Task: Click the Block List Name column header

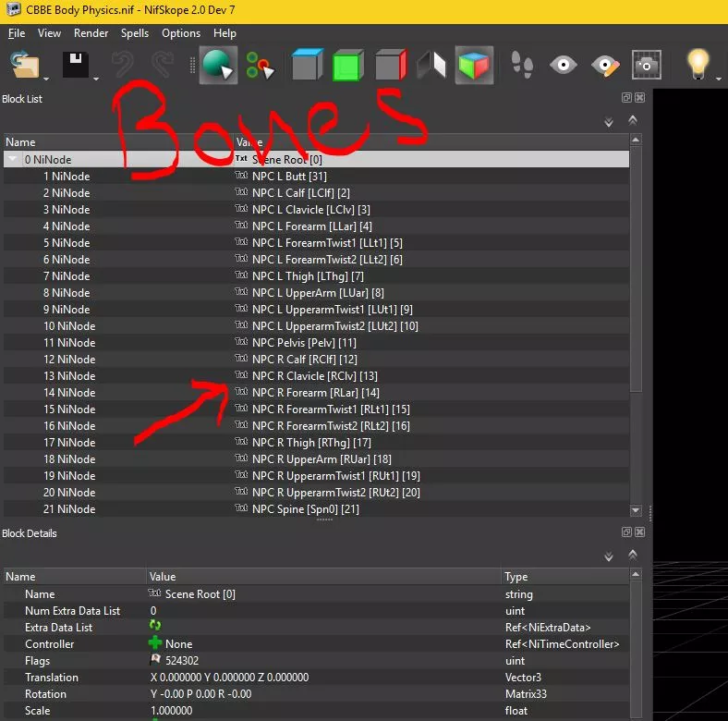Action: coord(118,142)
